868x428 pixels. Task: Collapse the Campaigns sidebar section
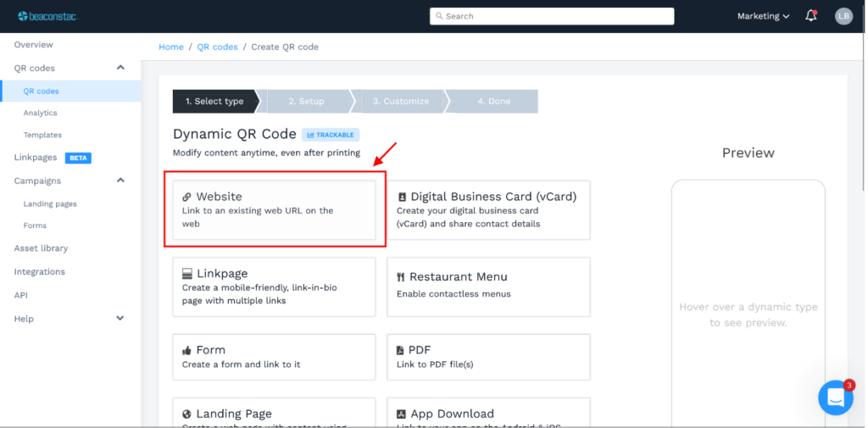pos(120,180)
